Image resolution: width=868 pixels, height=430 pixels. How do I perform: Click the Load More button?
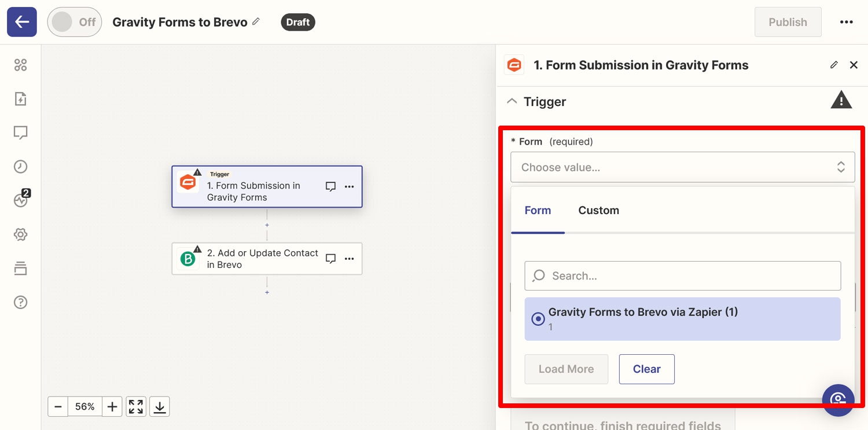pos(566,369)
